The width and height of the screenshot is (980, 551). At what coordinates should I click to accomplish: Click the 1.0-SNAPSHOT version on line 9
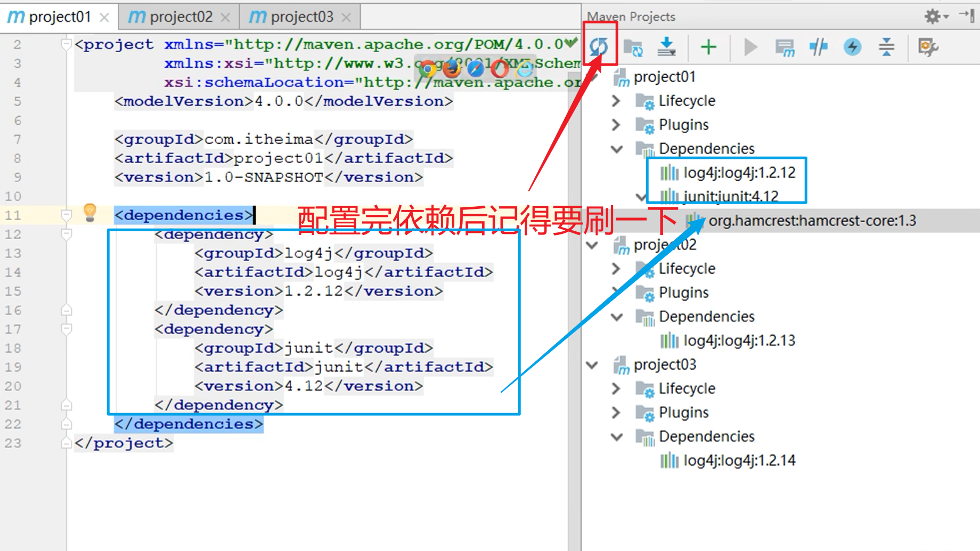tap(264, 177)
